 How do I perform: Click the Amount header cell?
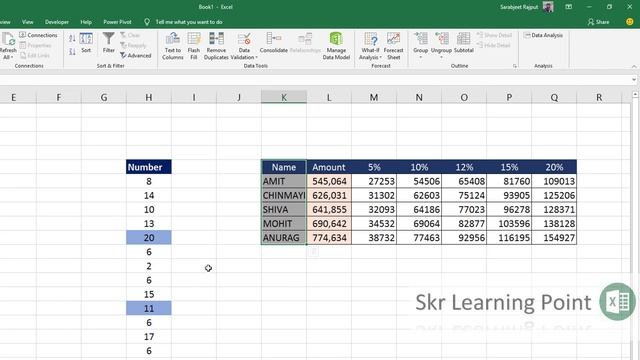click(x=329, y=167)
